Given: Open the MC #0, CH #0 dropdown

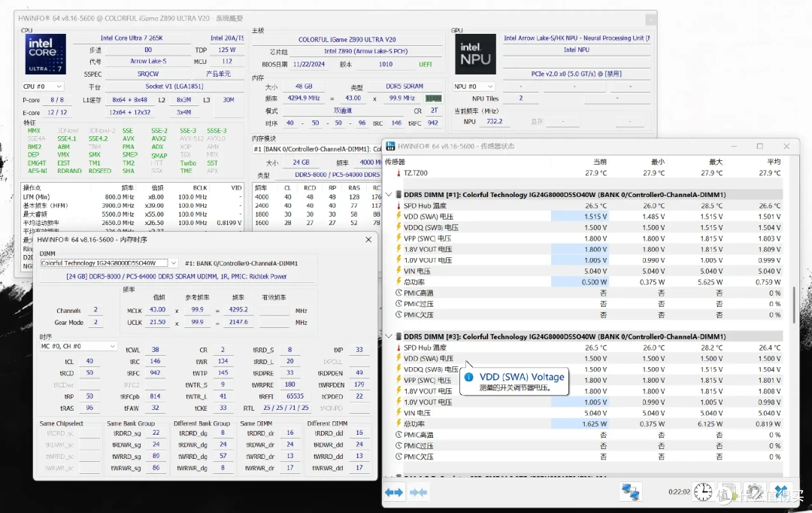Looking at the screenshot, I should tap(78, 346).
